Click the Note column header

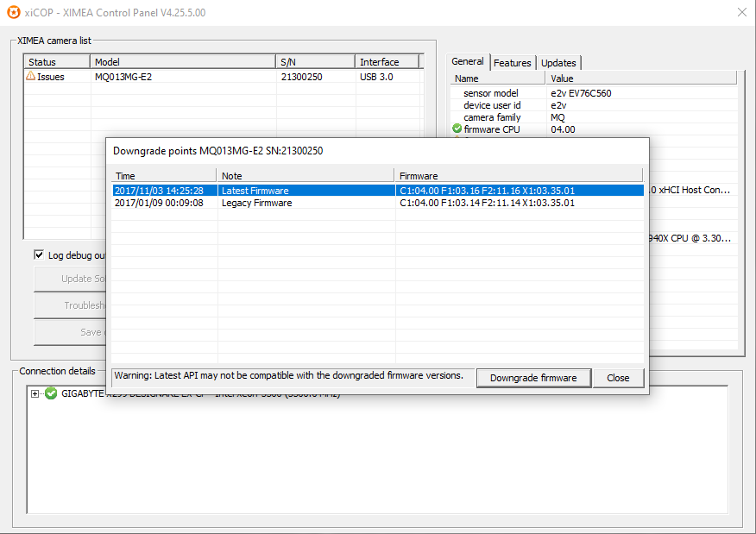click(306, 175)
